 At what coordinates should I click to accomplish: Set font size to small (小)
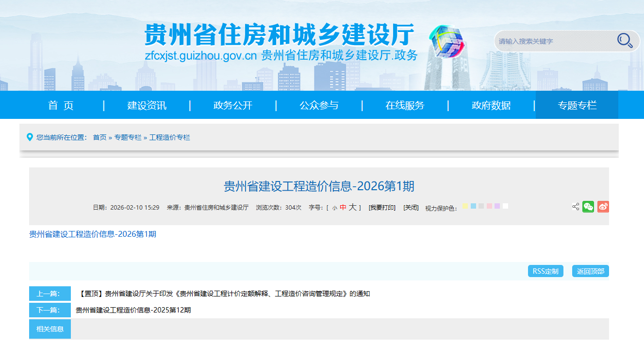[x=334, y=208]
